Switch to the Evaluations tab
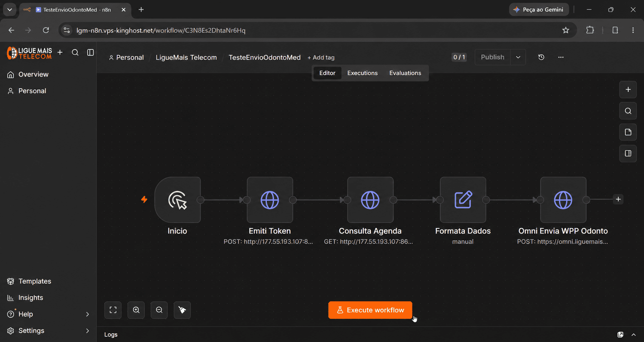The height and width of the screenshot is (342, 644). 405,73
